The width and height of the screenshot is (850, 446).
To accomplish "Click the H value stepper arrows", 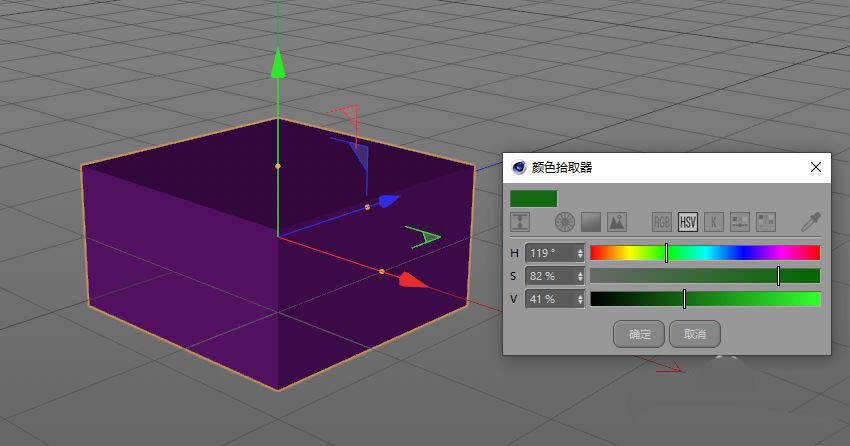I will click(580, 253).
